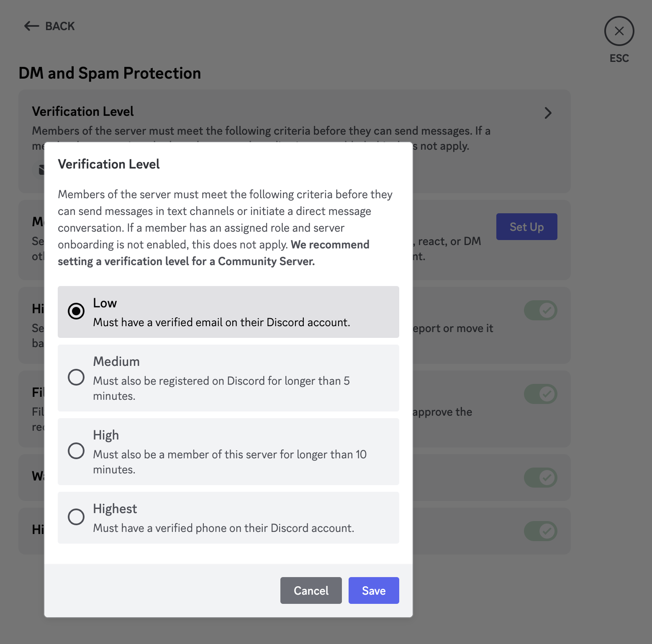Expand Verification Level chevron arrow

pos(548,113)
